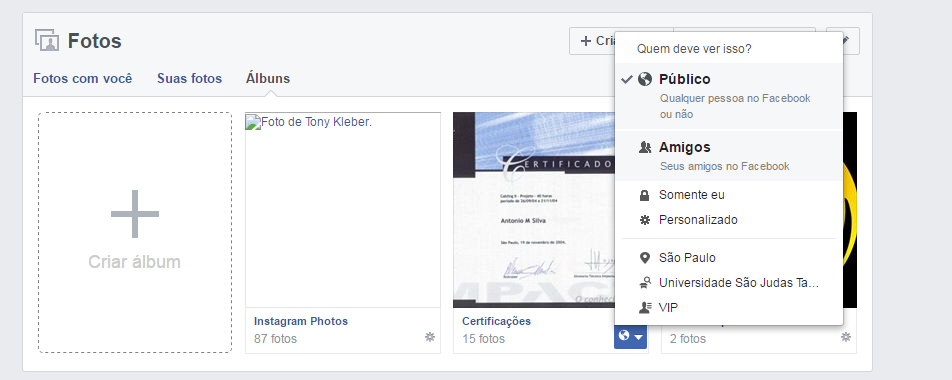Click the gear on the 2 fotos album
The width and height of the screenshot is (952, 380).
pos(846,337)
